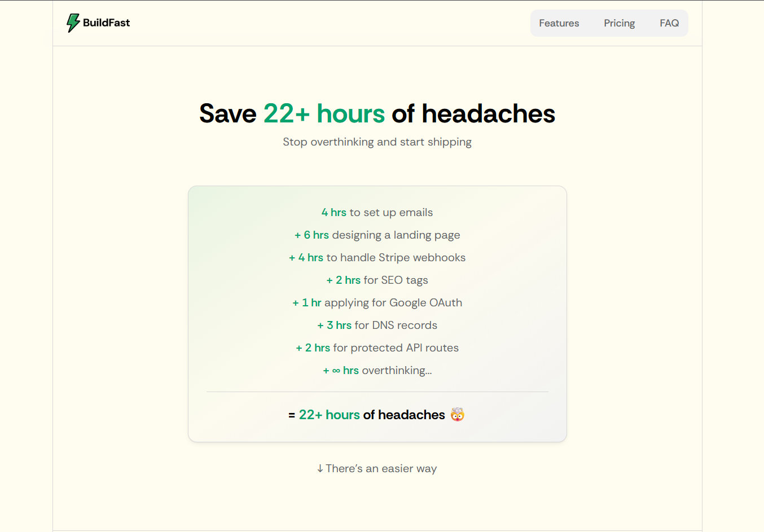Click the infinity symbol in overthinking line

click(x=336, y=371)
